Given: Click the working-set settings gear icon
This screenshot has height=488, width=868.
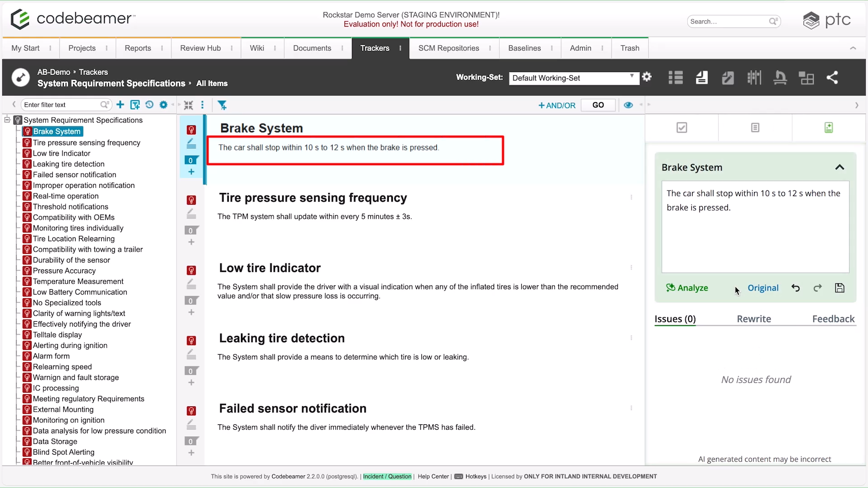Looking at the screenshot, I should (647, 77).
